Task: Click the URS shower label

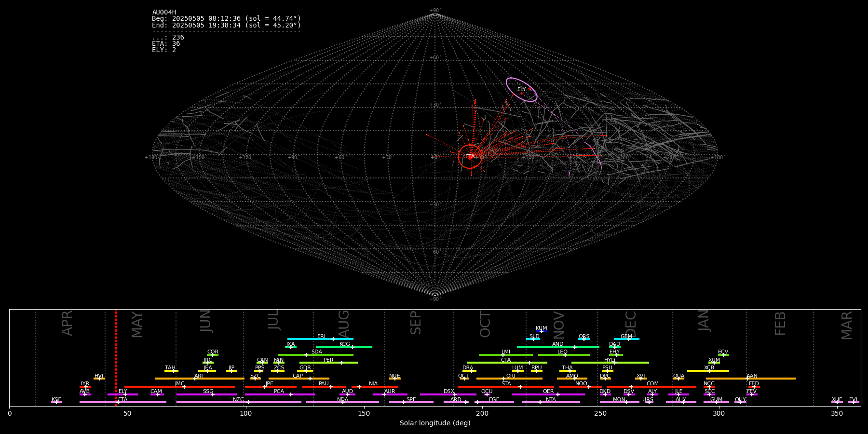Action: (x=648, y=399)
